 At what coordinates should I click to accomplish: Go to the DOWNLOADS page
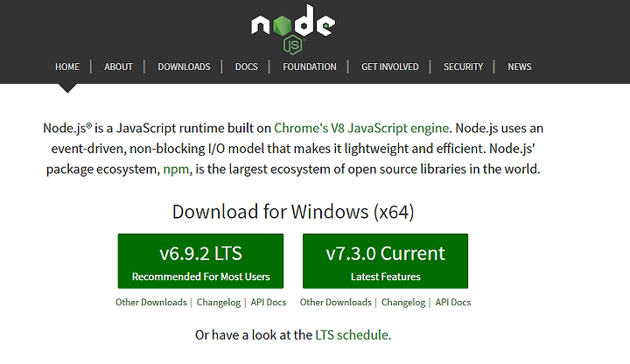pos(184,66)
